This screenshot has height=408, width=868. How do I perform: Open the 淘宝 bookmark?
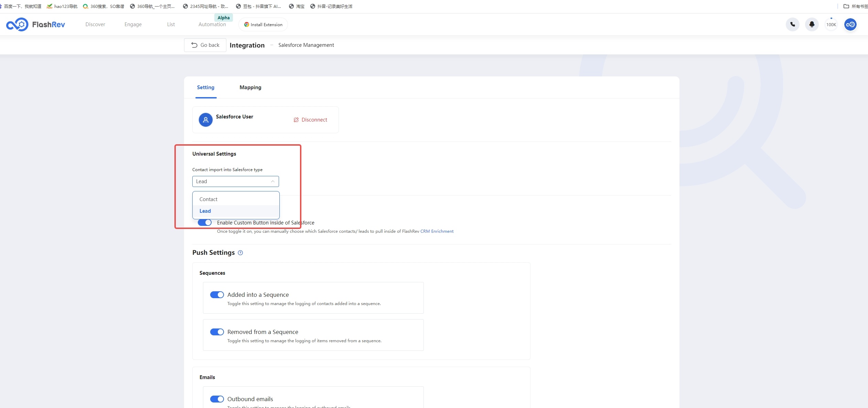click(297, 6)
